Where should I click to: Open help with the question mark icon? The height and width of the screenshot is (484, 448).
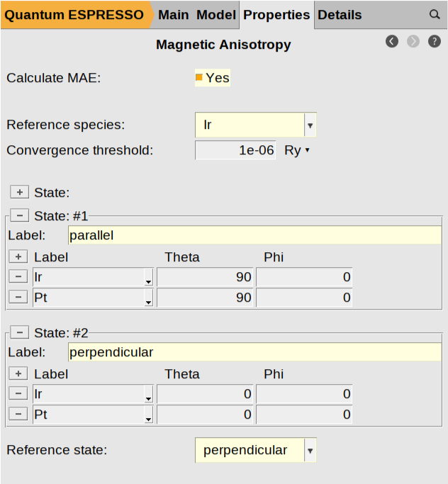coord(435,42)
